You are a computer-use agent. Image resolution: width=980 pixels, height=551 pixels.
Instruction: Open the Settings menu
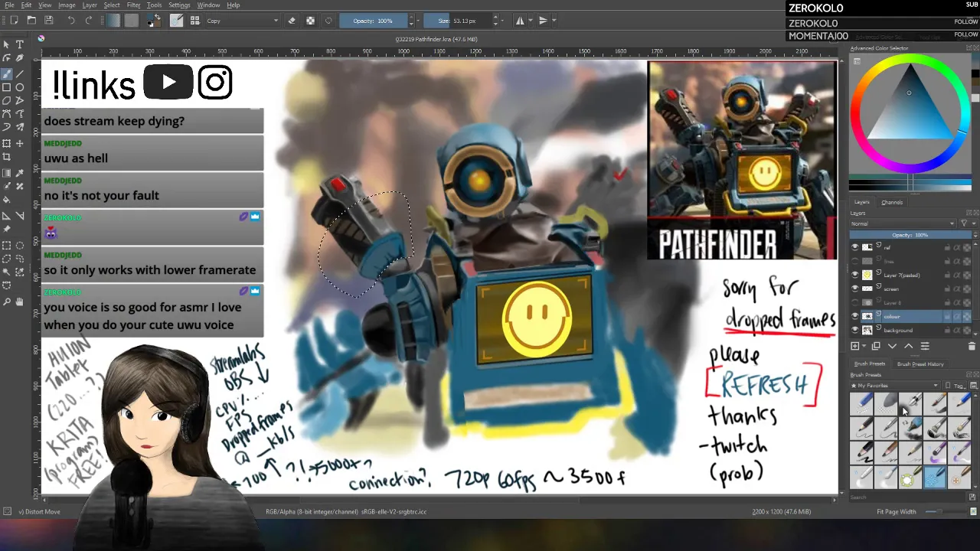[x=179, y=5]
